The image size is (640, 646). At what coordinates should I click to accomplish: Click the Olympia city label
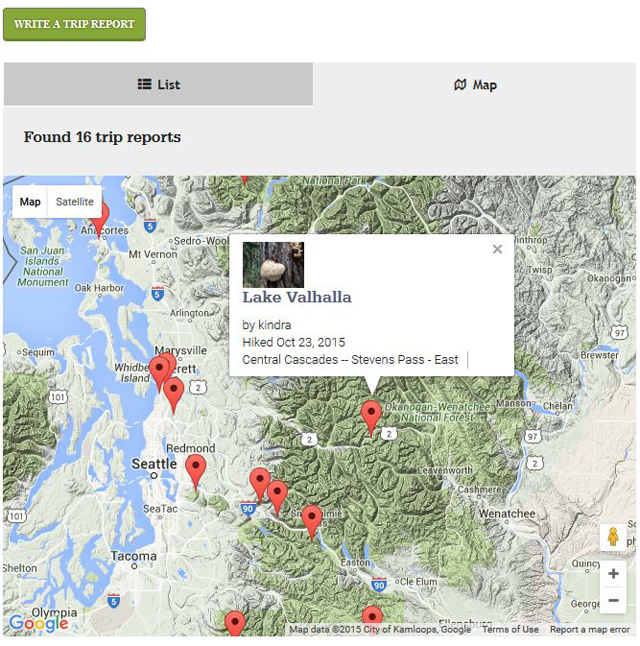point(54,612)
